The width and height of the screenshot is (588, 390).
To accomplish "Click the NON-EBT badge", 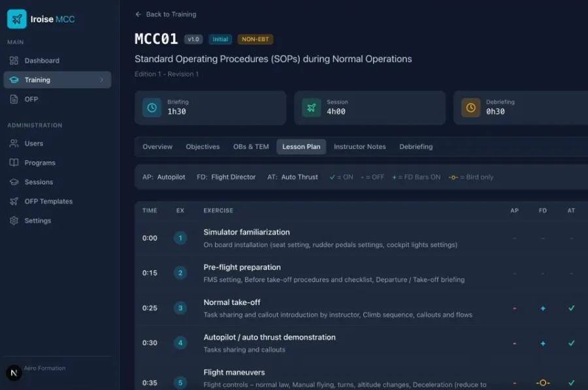I will pos(255,39).
